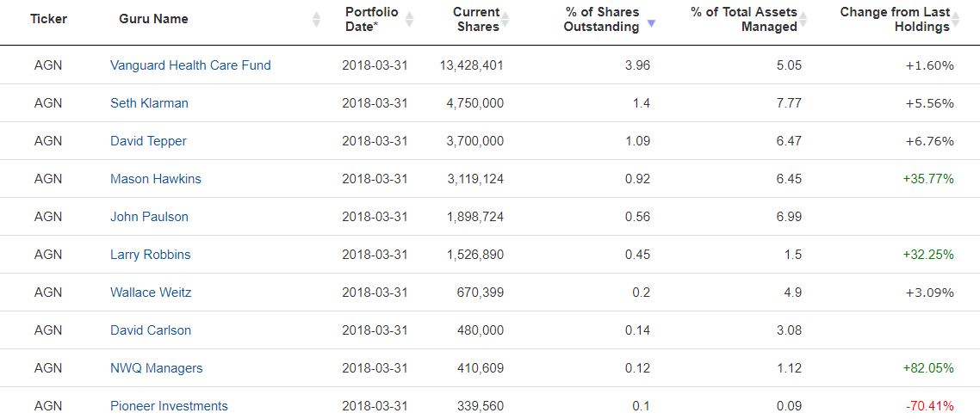Sort by Change from Last Holdings arrows
980x419 pixels.
(x=956, y=19)
